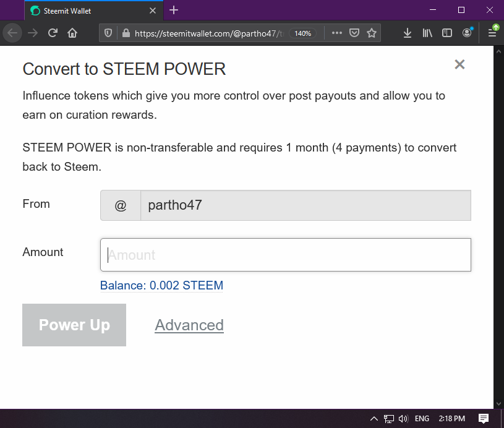Close the Steemit Wallet tab
Viewport: 504px width, 428px height.
point(153,11)
